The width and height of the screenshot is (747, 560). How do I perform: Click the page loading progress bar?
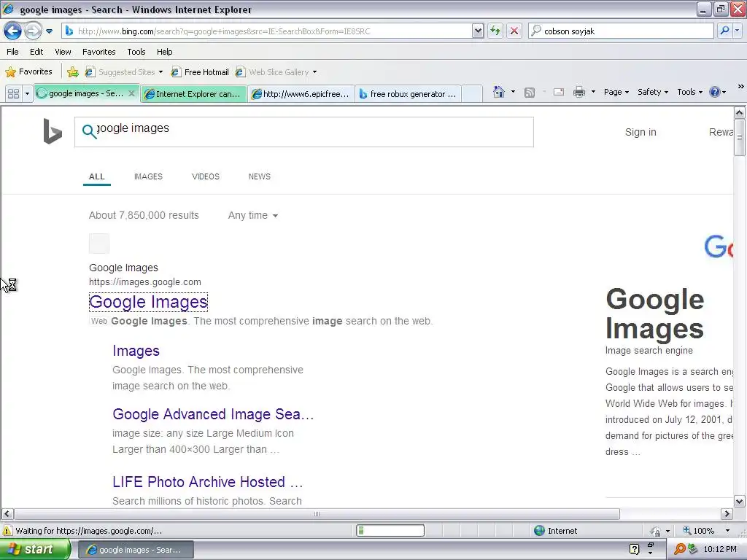[390, 531]
